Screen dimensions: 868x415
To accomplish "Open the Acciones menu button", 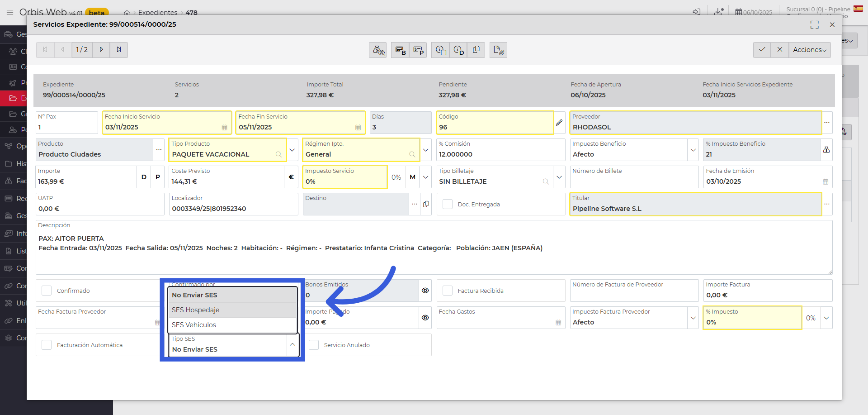I will tap(809, 50).
